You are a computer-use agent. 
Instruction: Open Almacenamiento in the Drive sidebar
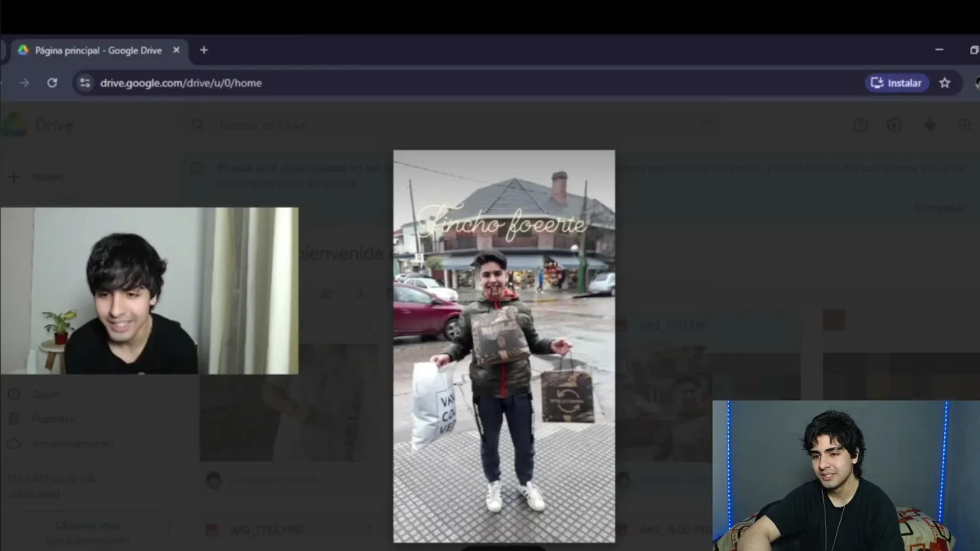(x=72, y=444)
